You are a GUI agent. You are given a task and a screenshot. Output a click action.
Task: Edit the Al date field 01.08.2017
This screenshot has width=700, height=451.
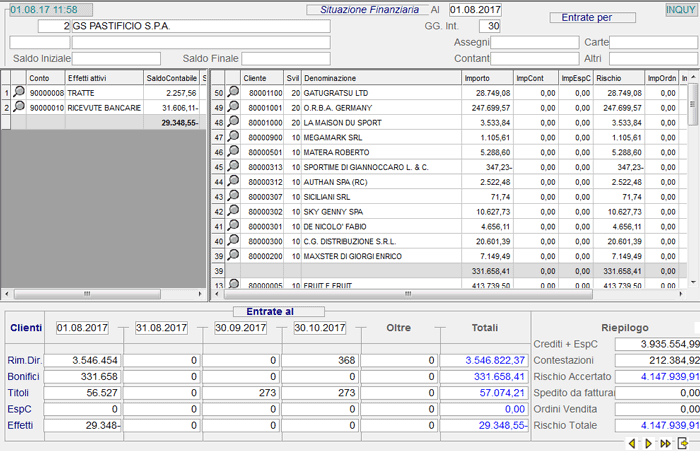[475, 9]
